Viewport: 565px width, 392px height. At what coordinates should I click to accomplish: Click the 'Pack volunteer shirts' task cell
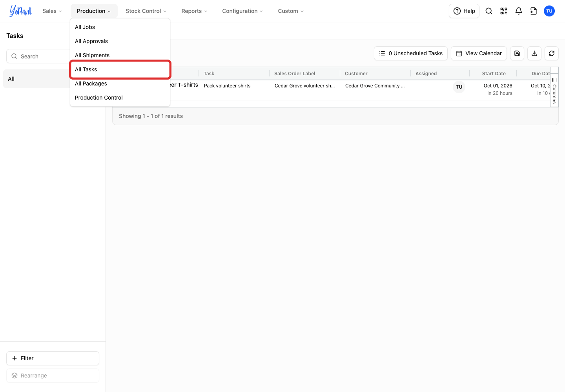click(x=227, y=86)
